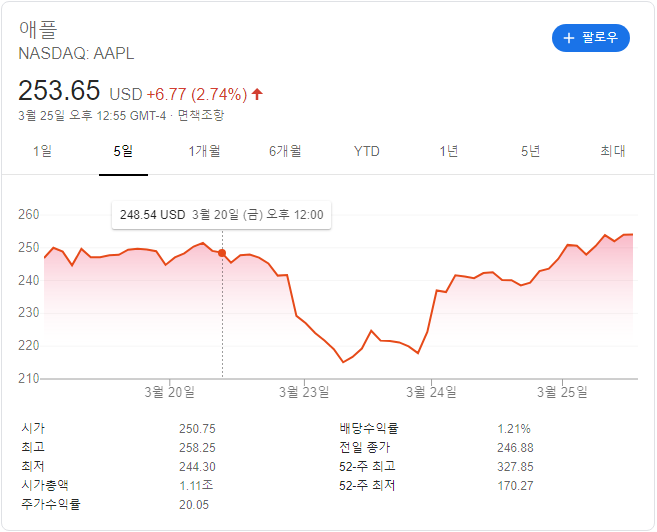657x532 pixels.
Task: Click the 52-주 최저 value 170.27
Action: (x=515, y=486)
